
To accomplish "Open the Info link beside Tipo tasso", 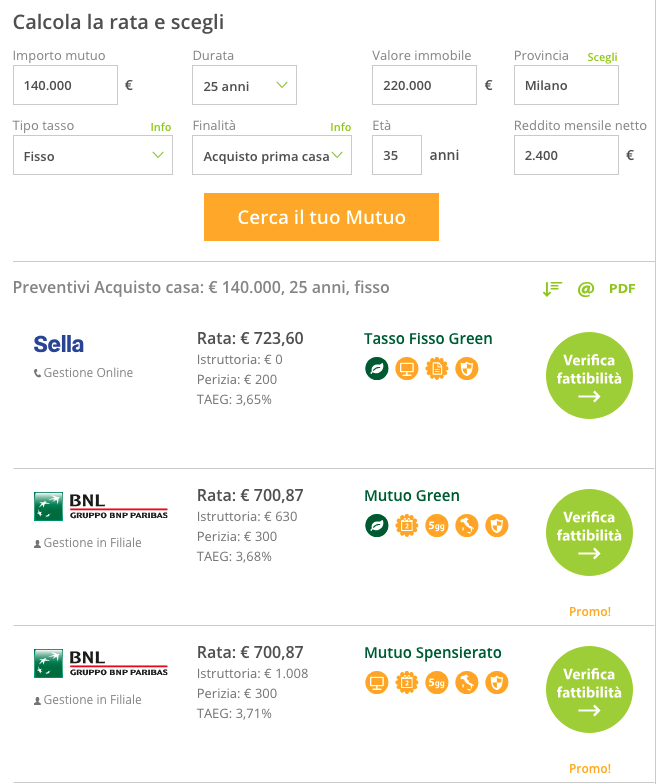I will tap(161, 127).
